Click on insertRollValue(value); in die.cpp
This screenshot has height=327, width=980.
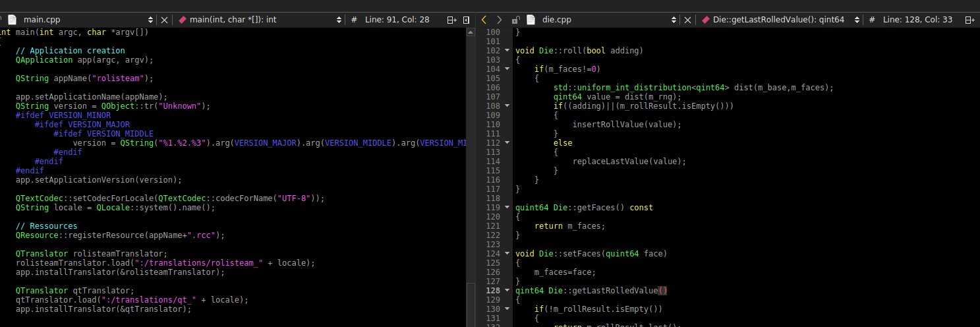coord(627,125)
